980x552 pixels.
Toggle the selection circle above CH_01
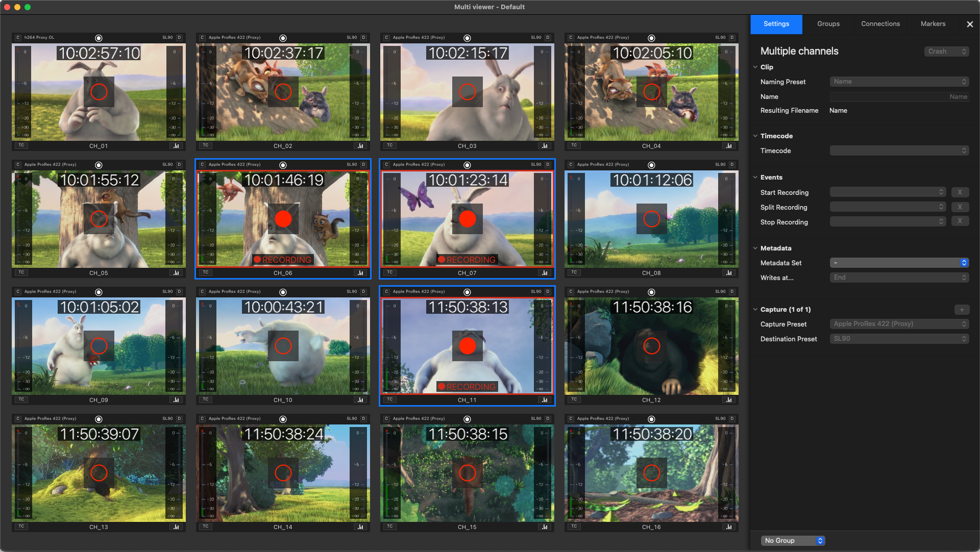[x=99, y=38]
